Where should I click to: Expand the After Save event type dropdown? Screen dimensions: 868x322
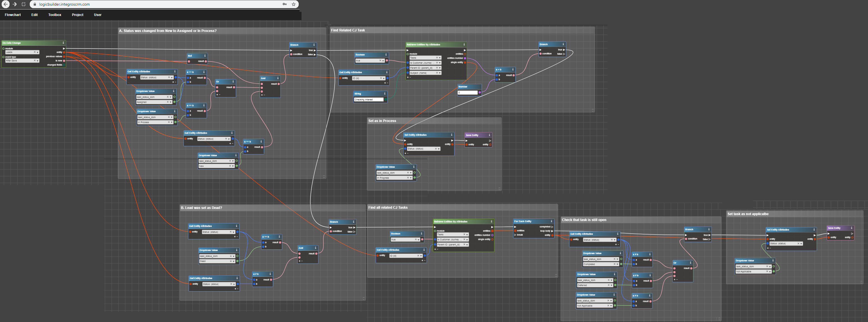click(37, 61)
